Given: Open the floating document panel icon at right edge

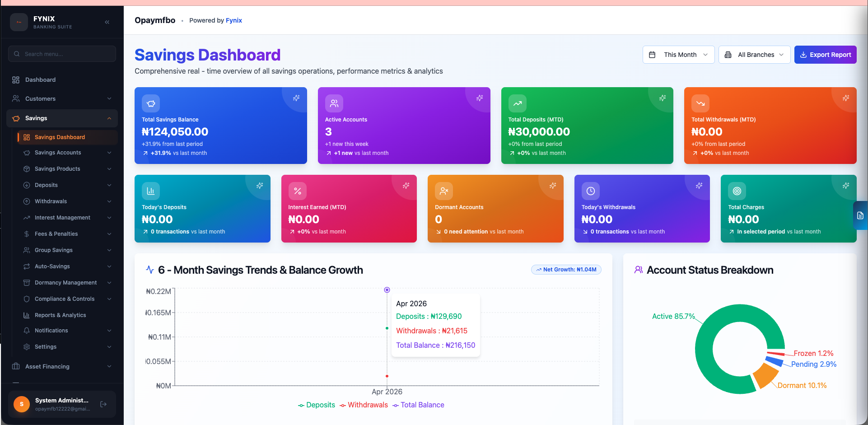Looking at the screenshot, I should (x=860, y=215).
